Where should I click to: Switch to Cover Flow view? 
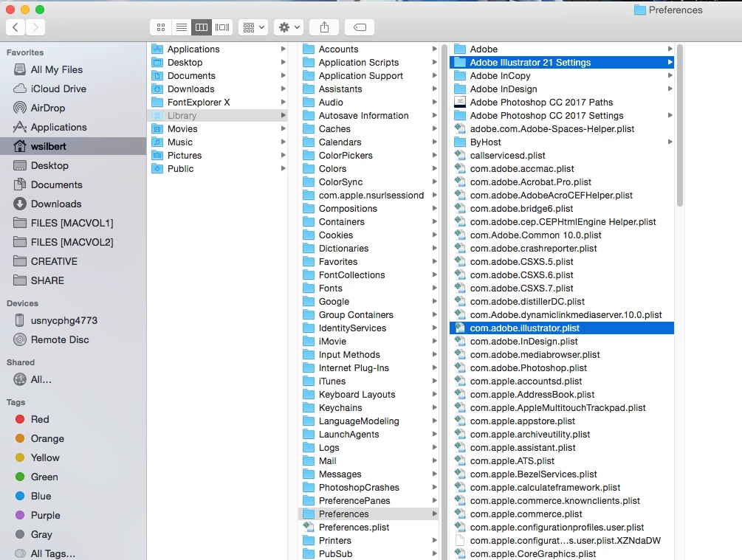click(x=222, y=27)
